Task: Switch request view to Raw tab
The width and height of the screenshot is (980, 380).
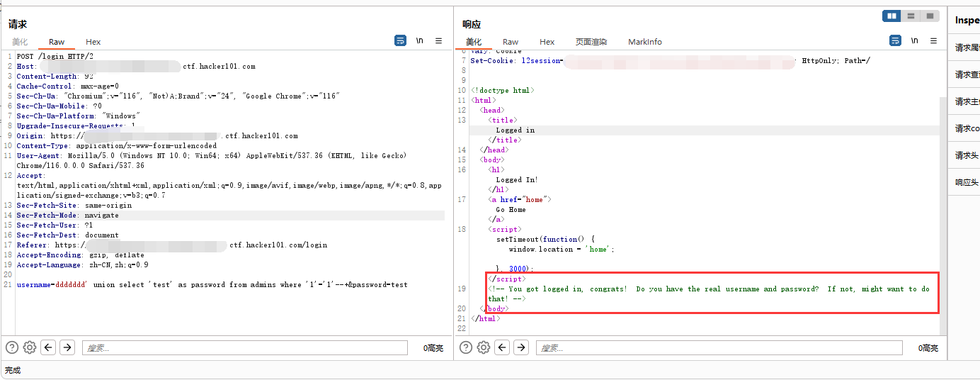Action: click(x=57, y=42)
